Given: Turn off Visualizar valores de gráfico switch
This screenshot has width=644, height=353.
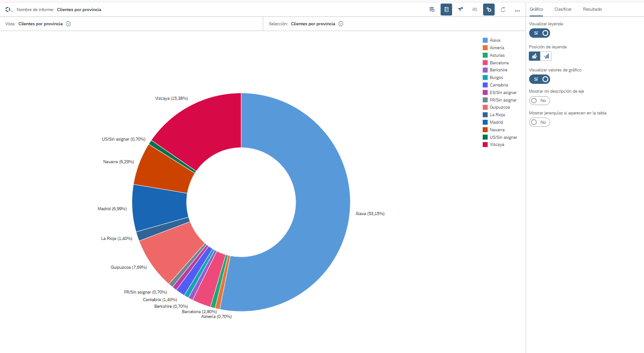Looking at the screenshot, I should (x=539, y=79).
